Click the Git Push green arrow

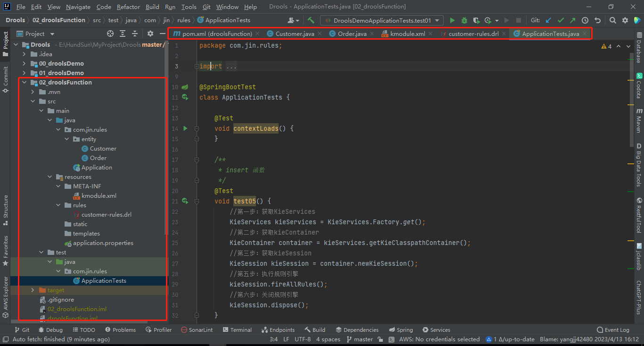tap(572, 20)
